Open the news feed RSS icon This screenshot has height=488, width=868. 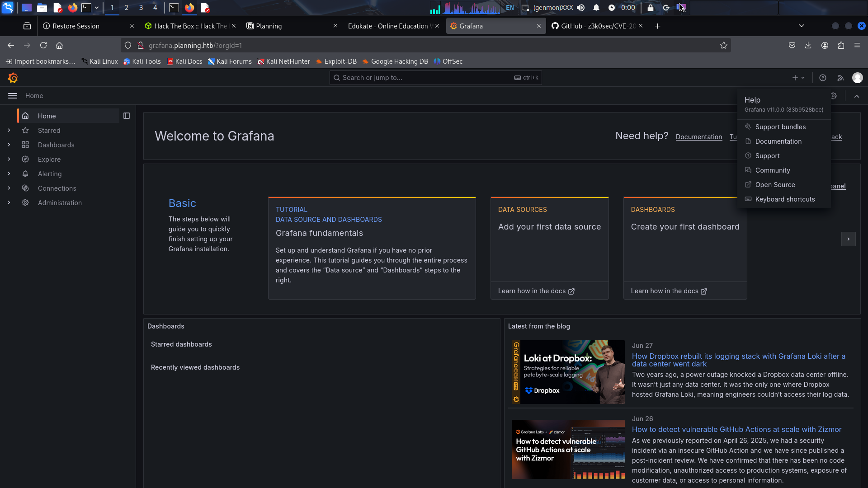pos(840,78)
